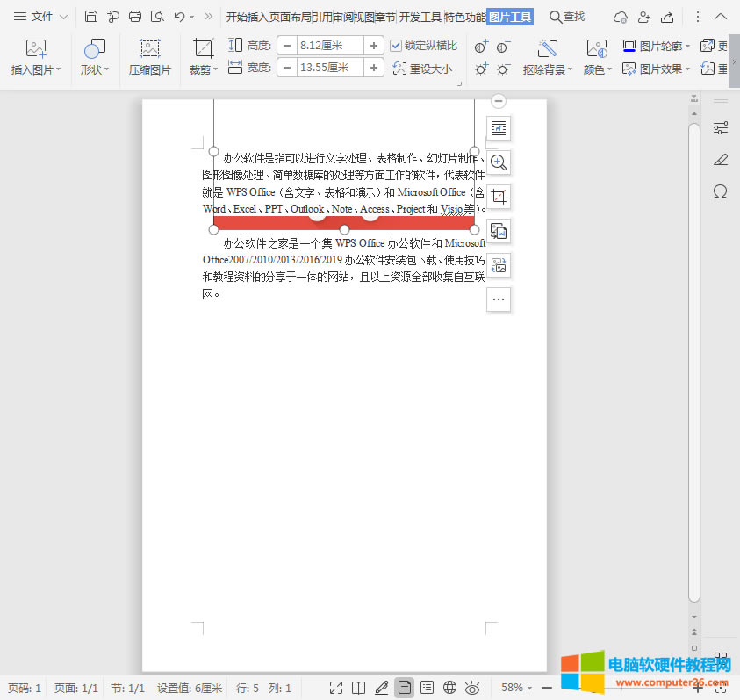Click the Search (查找) button

tap(567, 17)
